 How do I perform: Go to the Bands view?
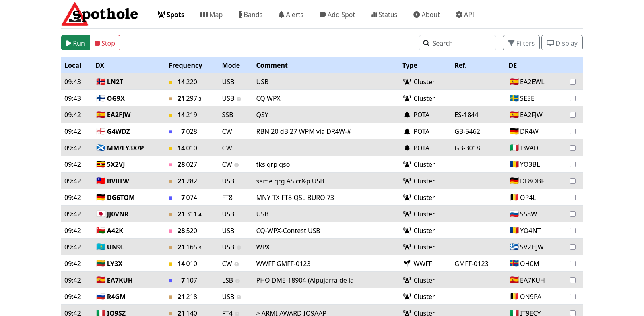coord(250,15)
